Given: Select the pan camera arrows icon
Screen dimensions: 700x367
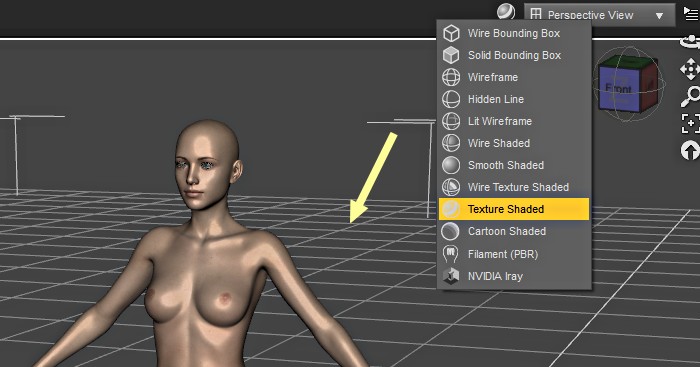Looking at the screenshot, I should click(690, 69).
